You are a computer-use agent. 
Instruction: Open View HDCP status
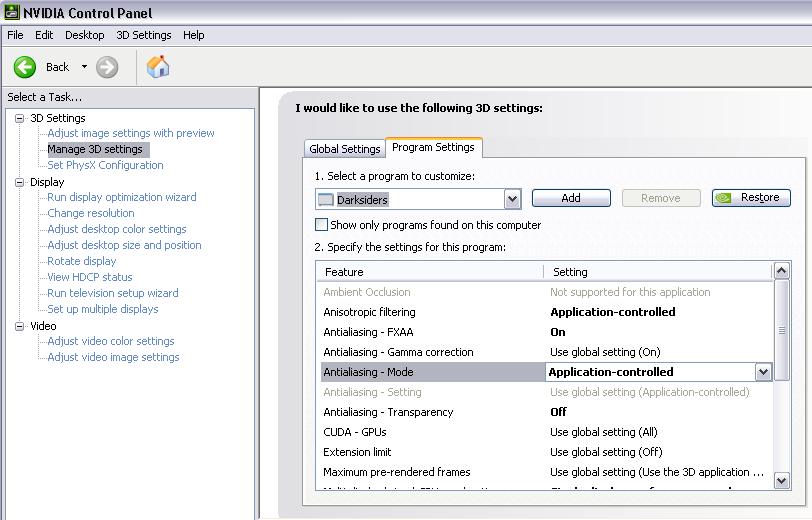(x=90, y=278)
